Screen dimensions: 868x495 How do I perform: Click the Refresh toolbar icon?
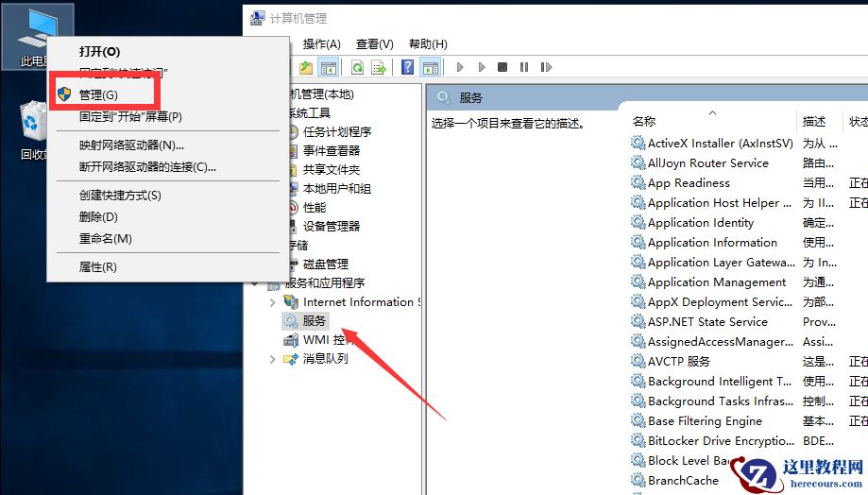tap(358, 68)
